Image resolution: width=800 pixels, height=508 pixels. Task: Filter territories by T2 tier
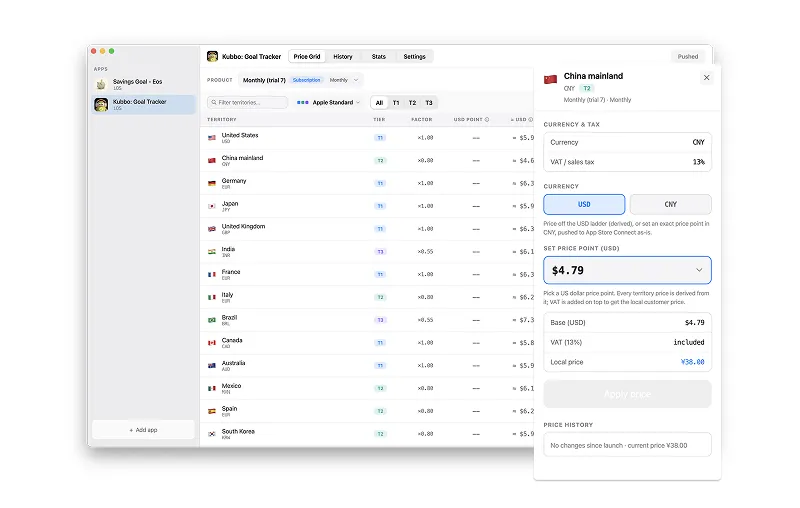[412, 103]
